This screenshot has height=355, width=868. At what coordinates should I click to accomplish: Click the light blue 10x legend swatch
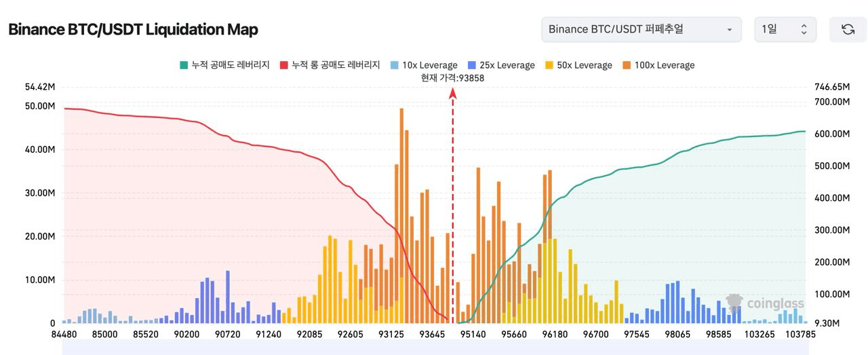[x=394, y=65]
